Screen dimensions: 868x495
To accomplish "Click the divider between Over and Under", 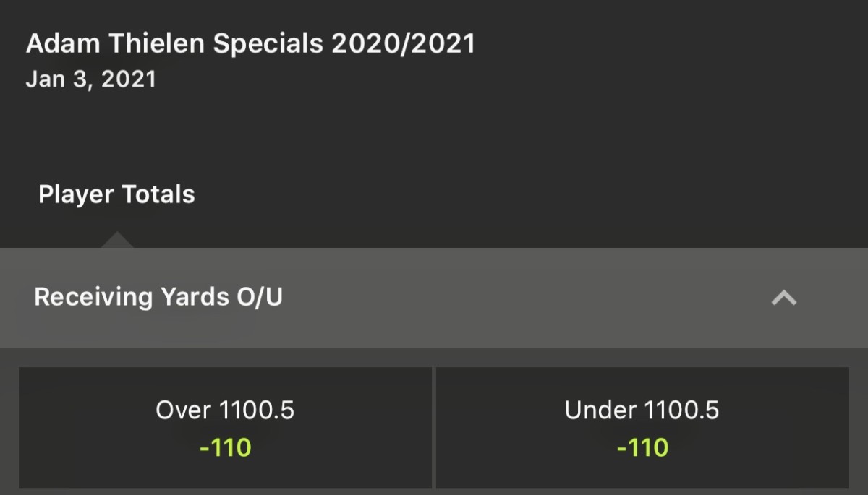I will click(434, 426).
